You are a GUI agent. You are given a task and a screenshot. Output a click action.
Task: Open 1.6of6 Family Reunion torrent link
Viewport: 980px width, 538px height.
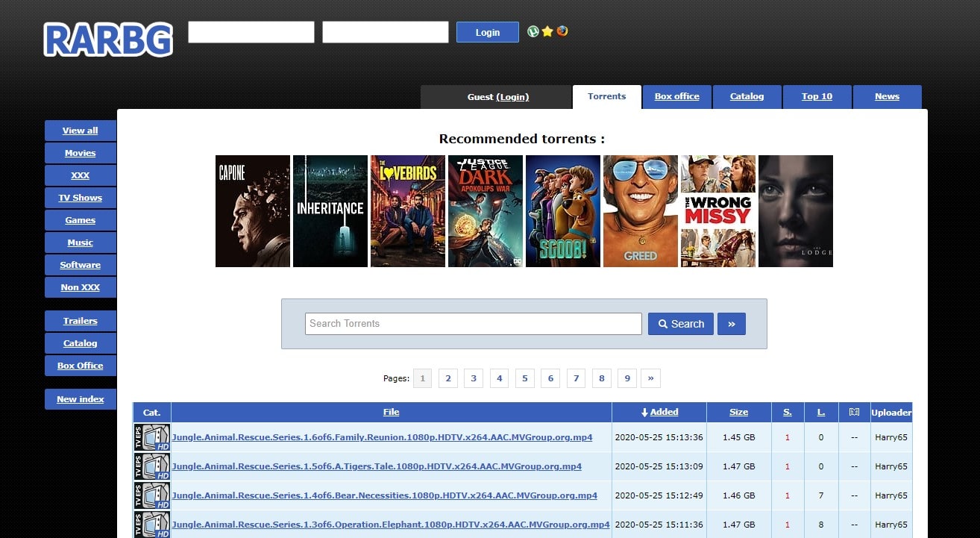point(383,437)
